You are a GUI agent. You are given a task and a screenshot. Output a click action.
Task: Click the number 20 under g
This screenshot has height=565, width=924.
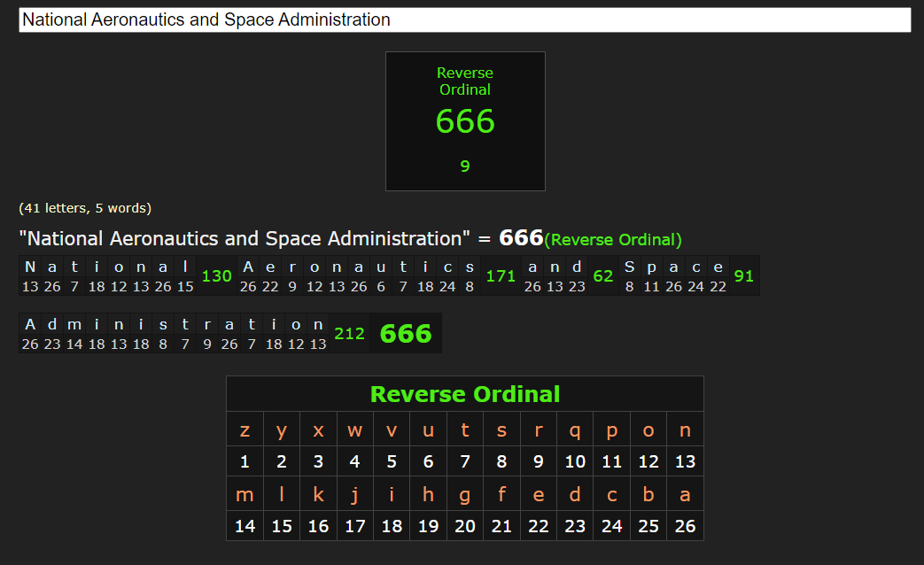(465, 526)
